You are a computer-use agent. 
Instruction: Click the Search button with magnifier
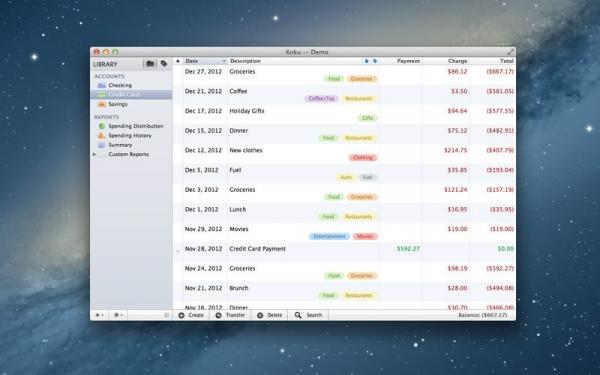[308, 315]
